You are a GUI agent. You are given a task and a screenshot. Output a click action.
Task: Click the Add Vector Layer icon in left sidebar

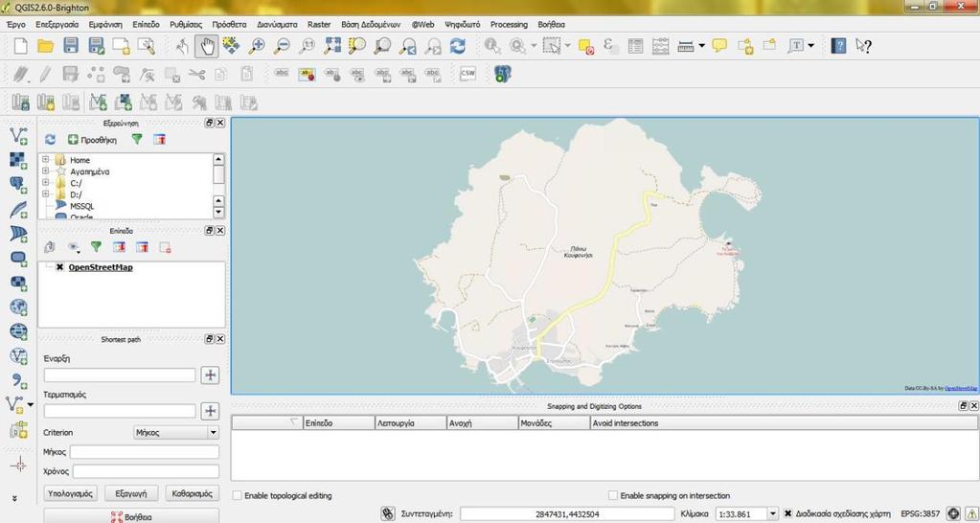click(19, 135)
